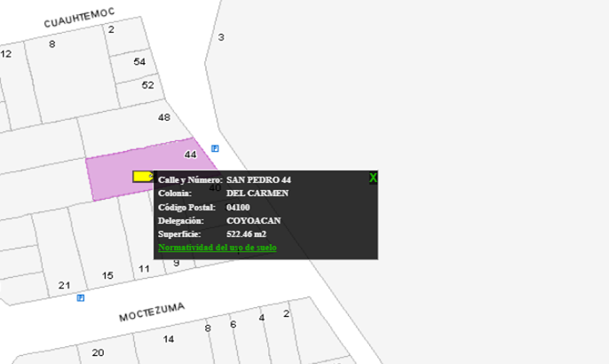
Task: Click the DEL CARMEN colonia value
Action: (257, 193)
